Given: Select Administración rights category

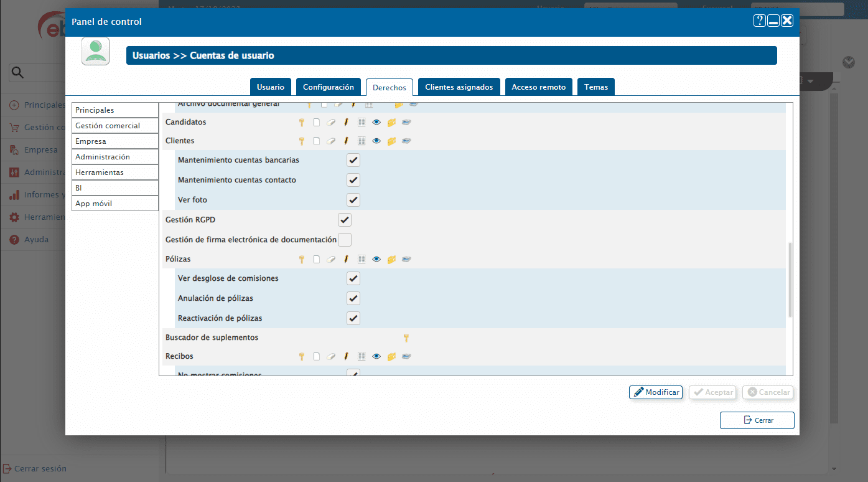Looking at the screenshot, I should 115,157.
